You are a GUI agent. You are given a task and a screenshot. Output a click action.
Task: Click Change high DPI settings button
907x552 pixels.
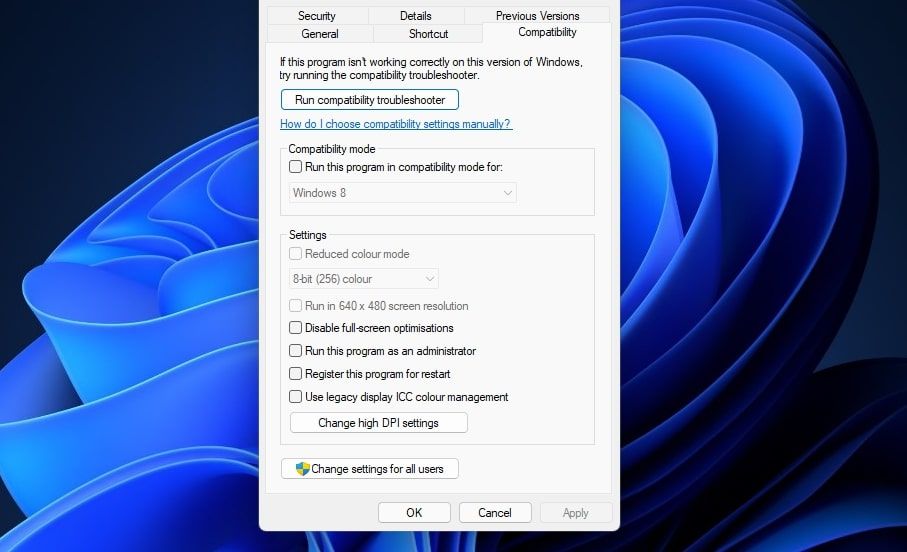coord(378,423)
